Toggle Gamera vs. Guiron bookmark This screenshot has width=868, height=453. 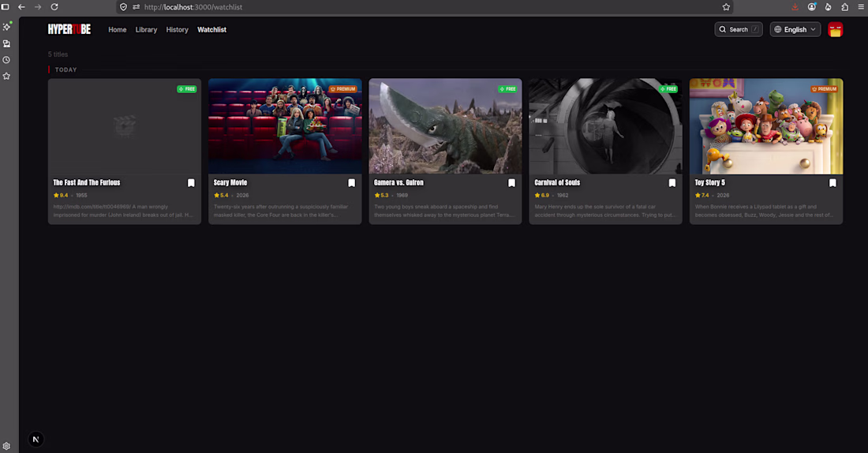[x=511, y=183]
